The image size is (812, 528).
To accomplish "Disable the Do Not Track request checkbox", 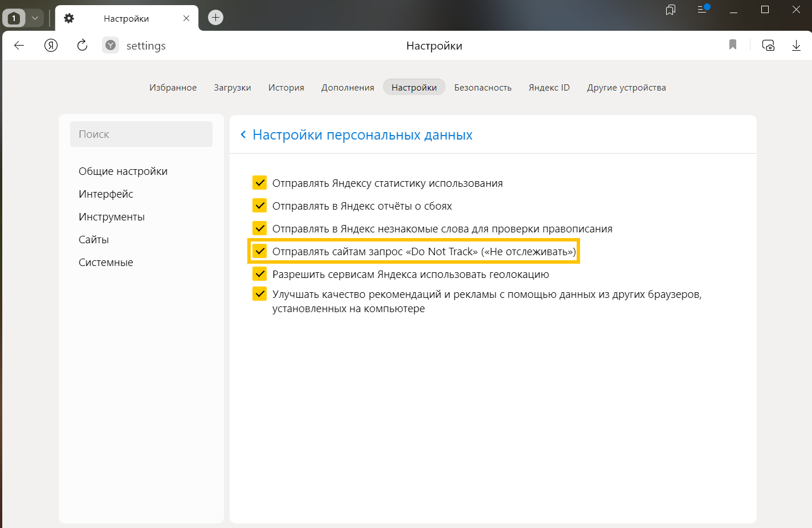I will [260, 251].
